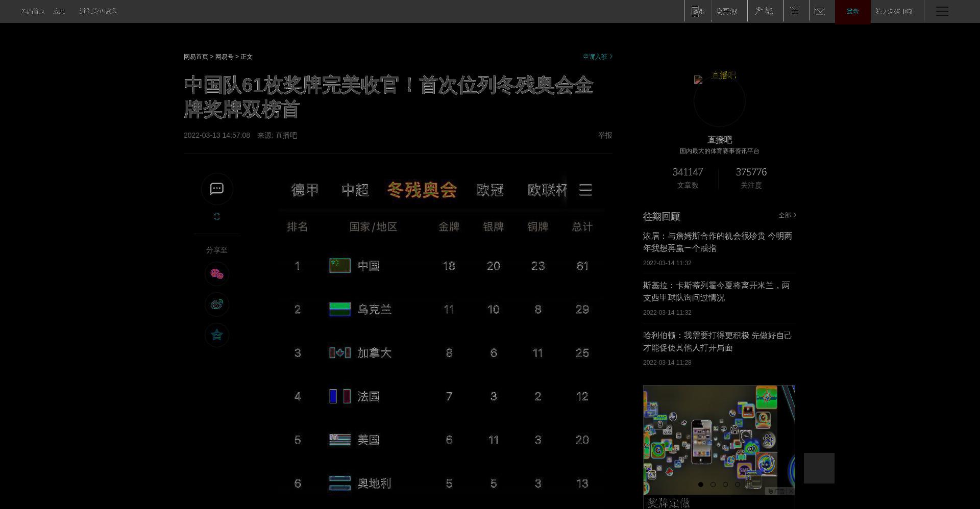Image resolution: width=980 pixels, height=509 pixels.
Task: Switch to 德甲 tab
Action: tap(305, 190)
